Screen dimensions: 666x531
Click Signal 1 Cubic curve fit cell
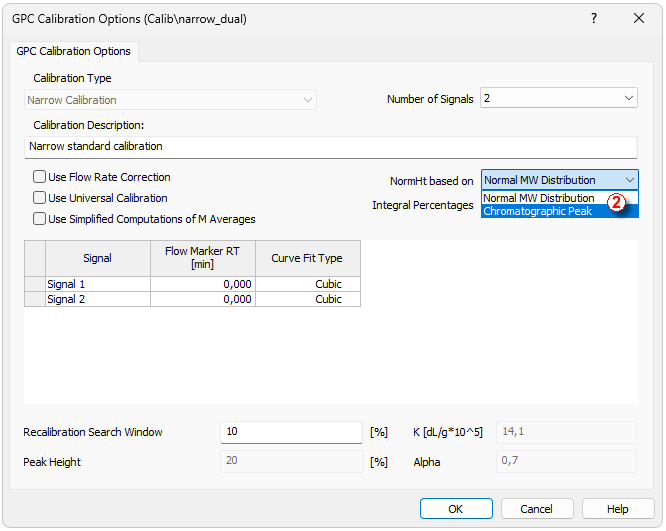pyautogui.click(x=308, y=284)
